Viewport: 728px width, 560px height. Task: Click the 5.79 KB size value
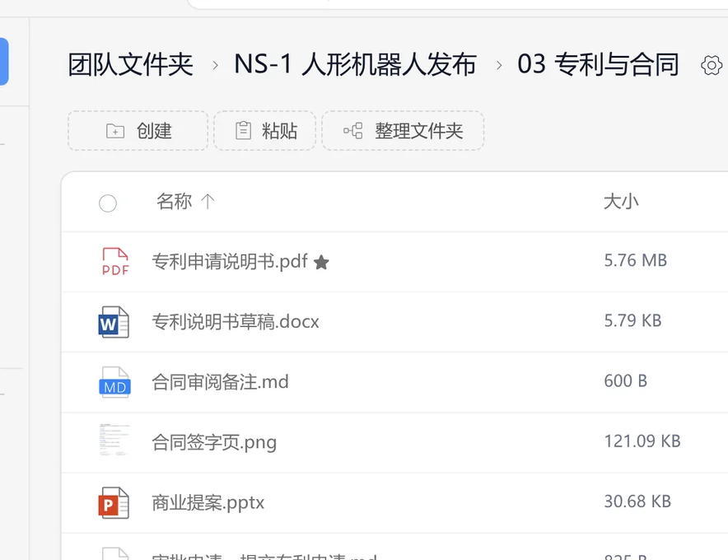point(632,320)
